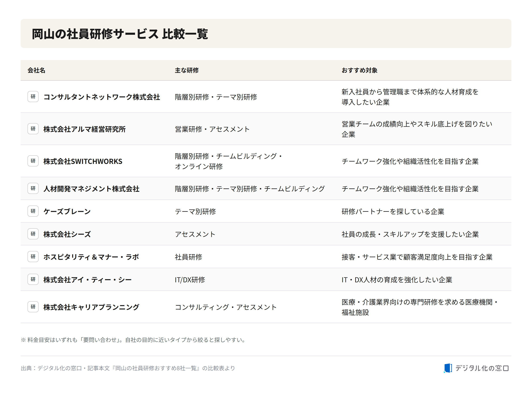Click the IT/DX研修 cell
The height and width of the screenshot is (393, 532).
190,280
